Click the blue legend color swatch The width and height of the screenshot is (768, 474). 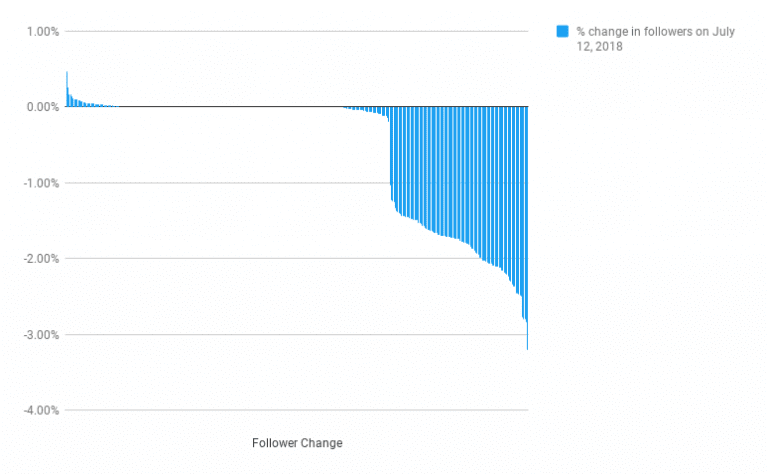(562, 31)
